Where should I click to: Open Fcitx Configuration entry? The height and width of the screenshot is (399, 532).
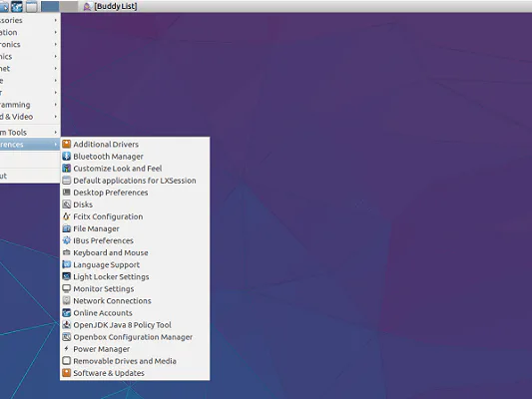tap(135, 216)
